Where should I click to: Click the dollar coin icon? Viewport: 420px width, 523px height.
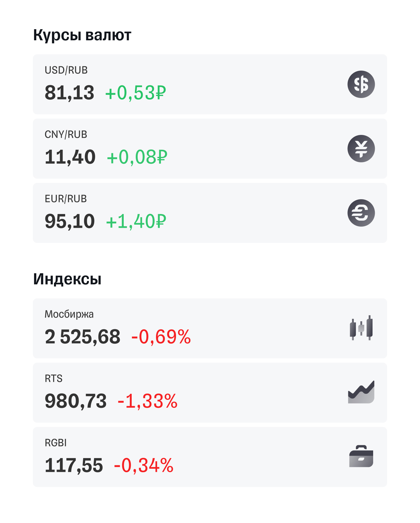coord(361,84)
